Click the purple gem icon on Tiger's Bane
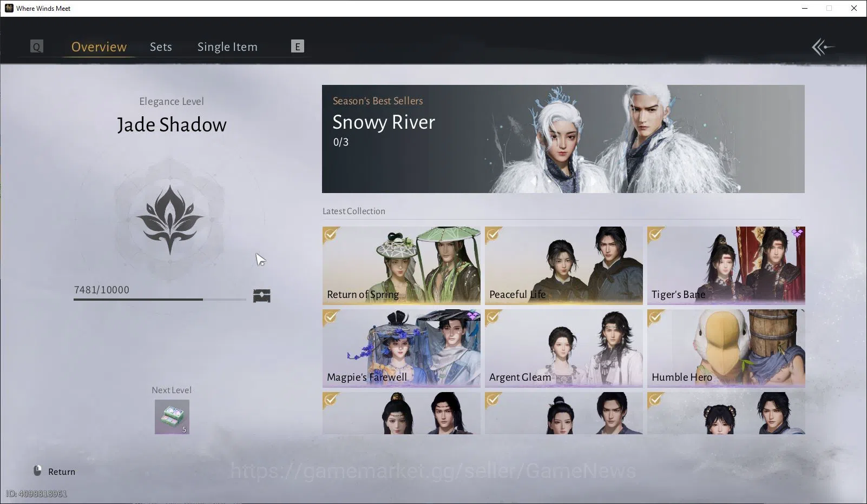 797,233
